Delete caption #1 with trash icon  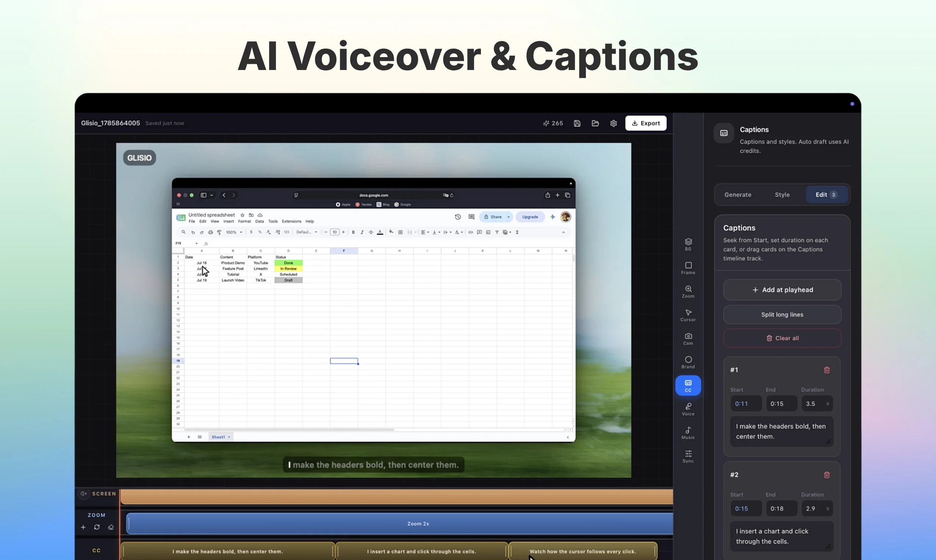tap(827, 370)
